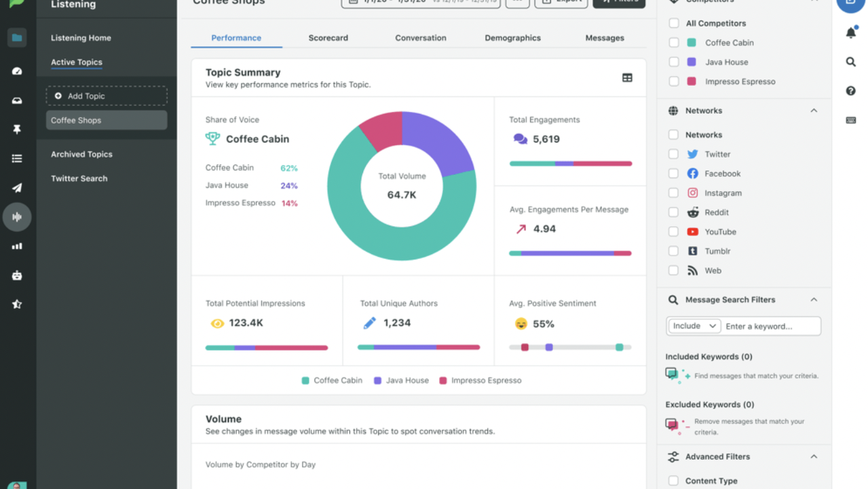Open the keyboard shortcuts icon

pyautogui.click(x=850, y=120)
